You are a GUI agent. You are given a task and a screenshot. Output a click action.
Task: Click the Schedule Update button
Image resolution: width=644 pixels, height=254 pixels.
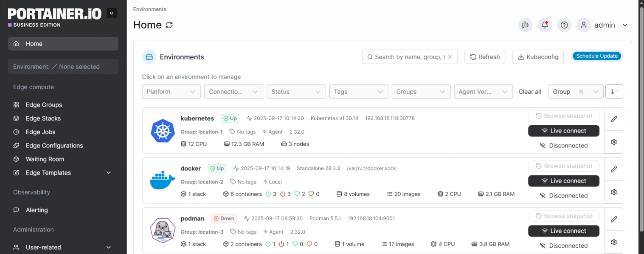(596, 56)
